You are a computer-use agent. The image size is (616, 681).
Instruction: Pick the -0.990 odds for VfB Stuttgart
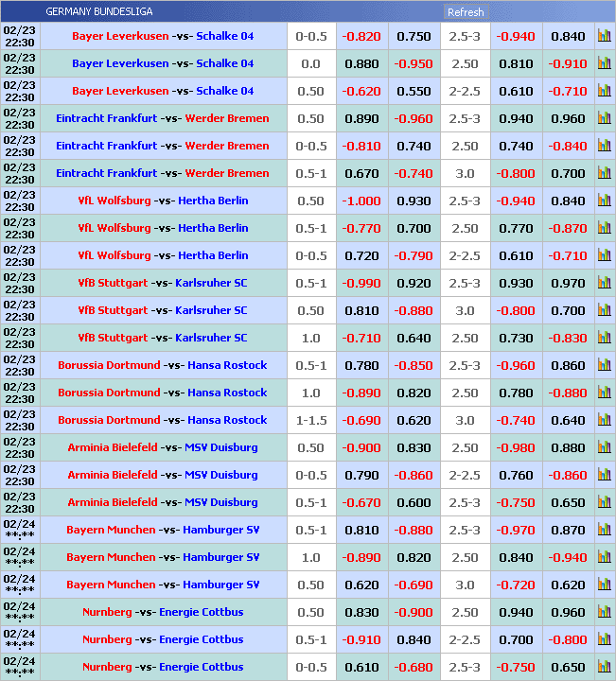361,284
